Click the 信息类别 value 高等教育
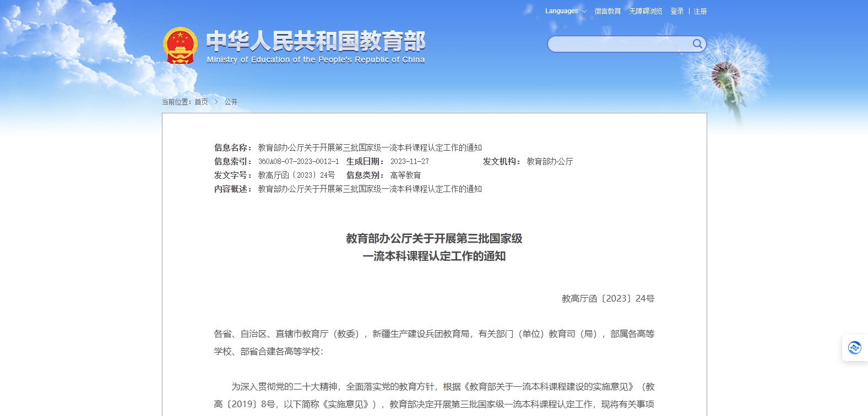This screenshot has width=868, height=416. 405,175
